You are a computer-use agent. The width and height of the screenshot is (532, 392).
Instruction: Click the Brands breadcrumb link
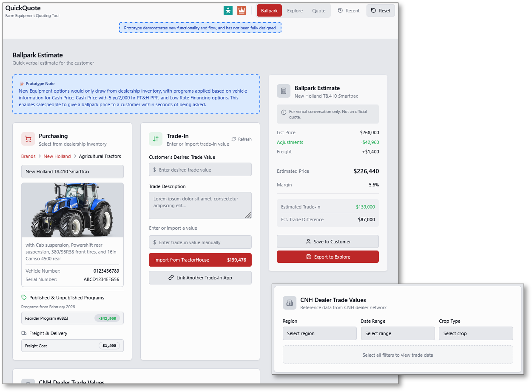[28, 156]
